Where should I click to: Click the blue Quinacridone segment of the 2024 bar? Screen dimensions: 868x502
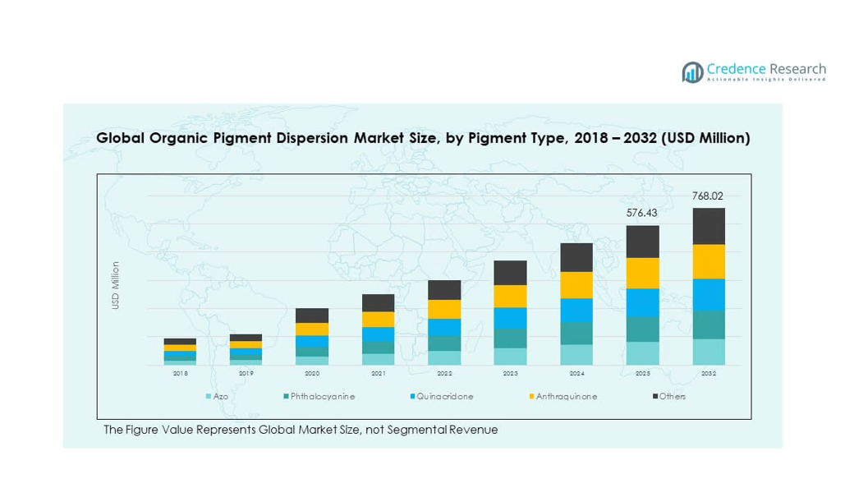(576, 310)
